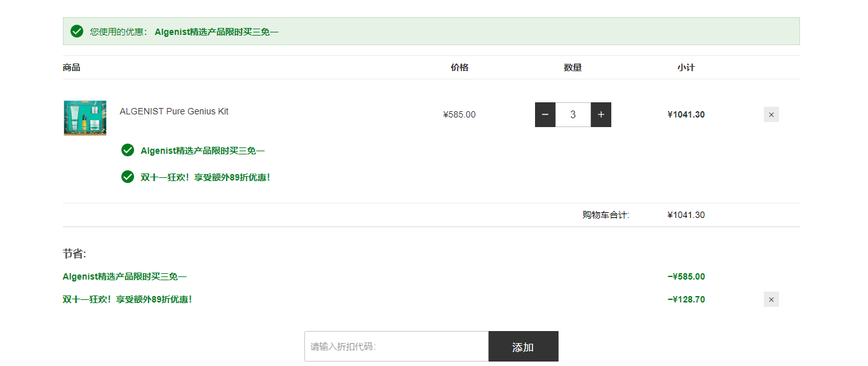
Task: Click checkmark icon beside 双十一狂欢 under product
Action: [128, 177]
